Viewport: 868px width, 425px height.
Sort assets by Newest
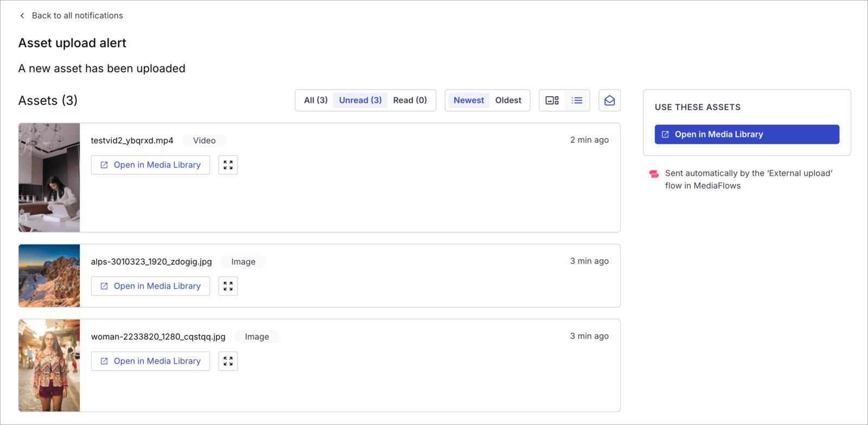(x=469, y=100)
